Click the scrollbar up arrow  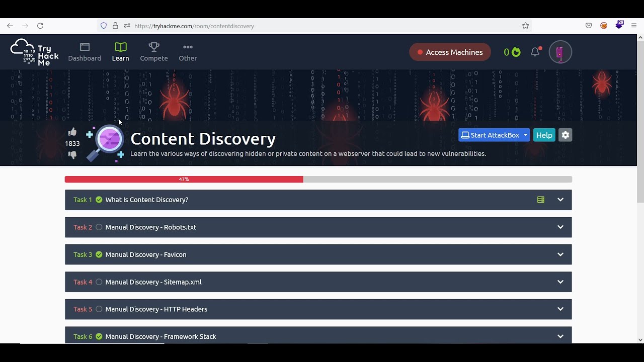coord(640,37)
